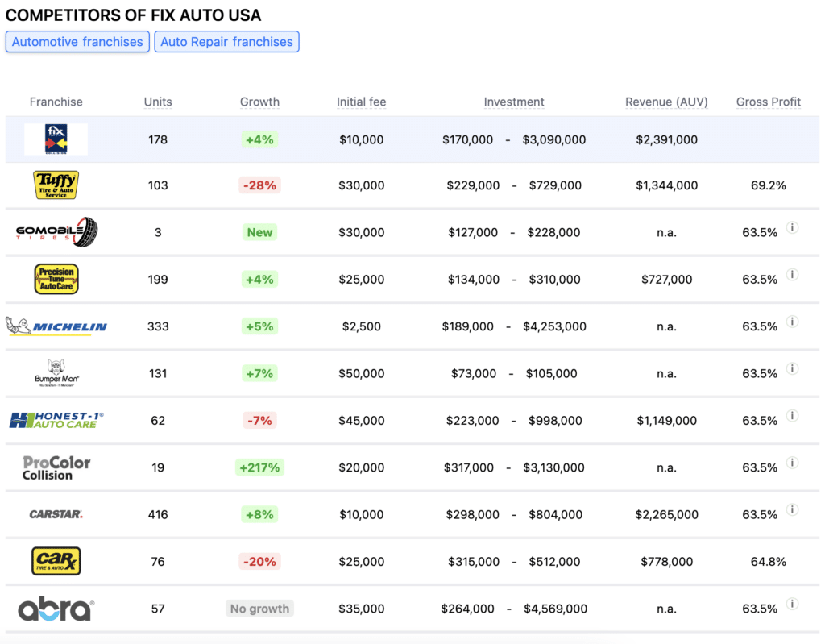Screen dimensions: 825x644
Task: Open Precision Tune Auto Care logo
Action: 56,279
